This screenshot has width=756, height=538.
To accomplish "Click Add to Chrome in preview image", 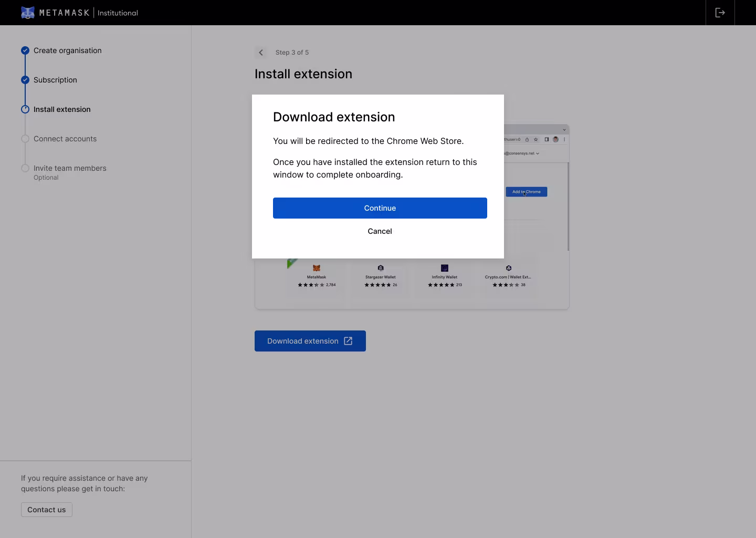I will pos(527,192).
